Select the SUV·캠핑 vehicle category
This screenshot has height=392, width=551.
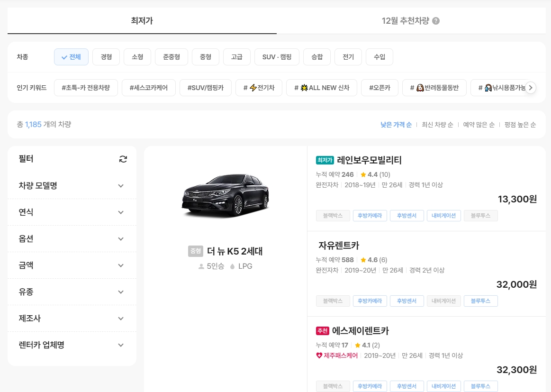pos(277,56)
